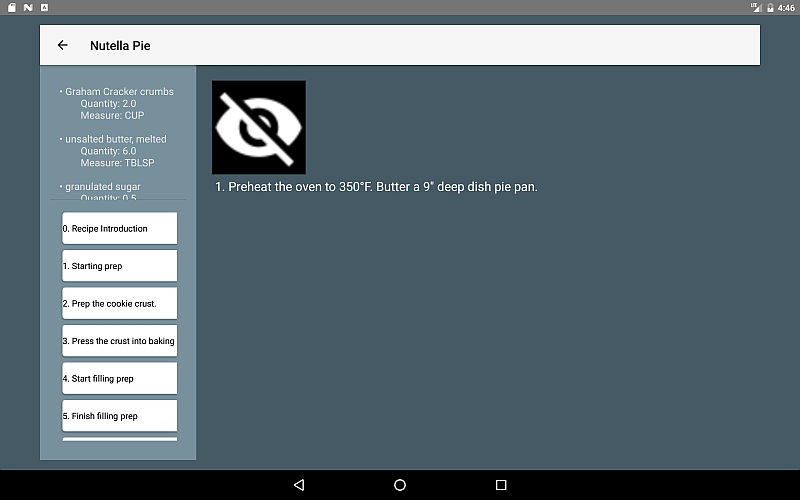Click the Quantity: 6.0 line
Screen dimensions: 800x500
click(x=108, y=151)
